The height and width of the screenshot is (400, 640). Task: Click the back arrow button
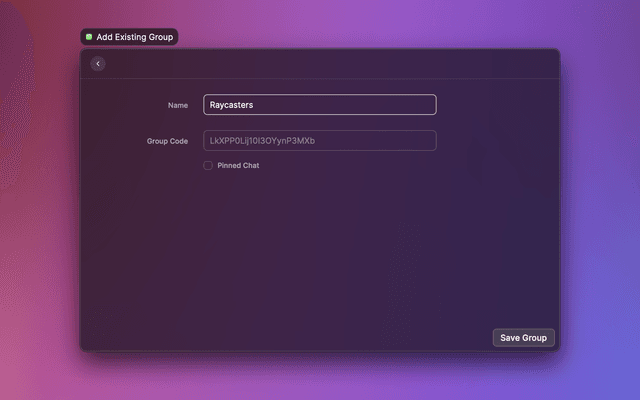pos(98,64)
